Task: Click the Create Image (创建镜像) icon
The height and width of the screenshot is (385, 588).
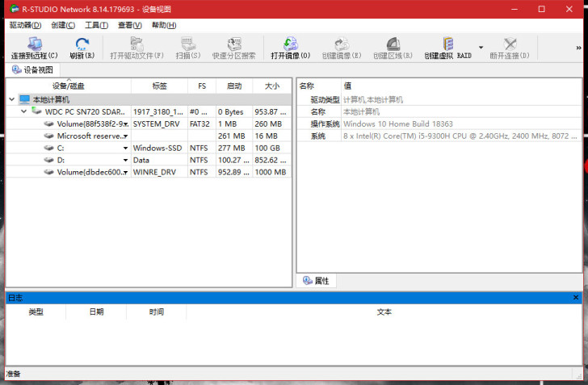Action: click(x=342, y=44)
